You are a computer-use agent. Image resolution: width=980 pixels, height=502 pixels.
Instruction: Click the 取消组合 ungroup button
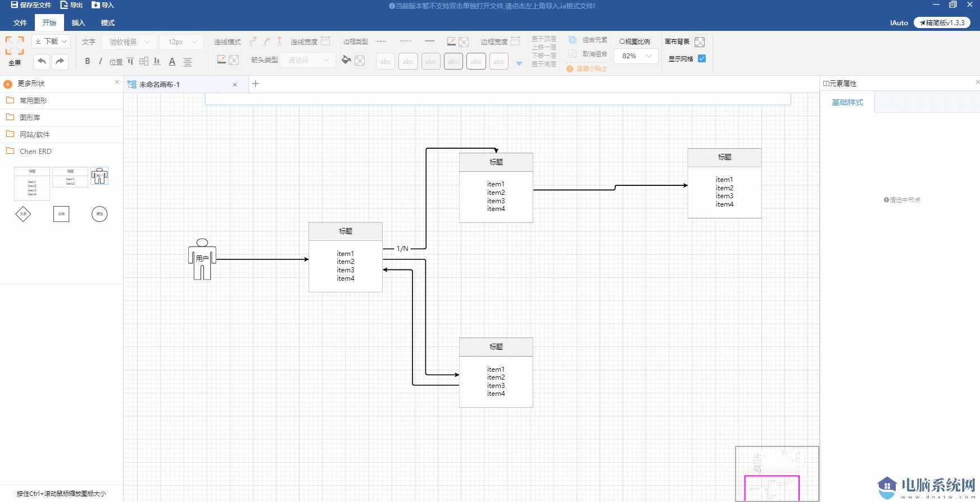[x=588, y=54]
